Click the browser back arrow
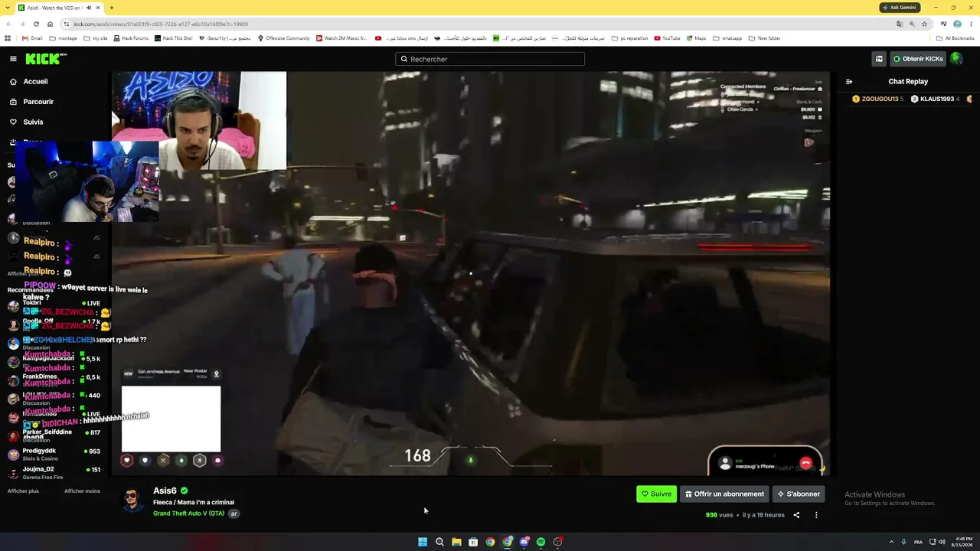 coord(8,24)
